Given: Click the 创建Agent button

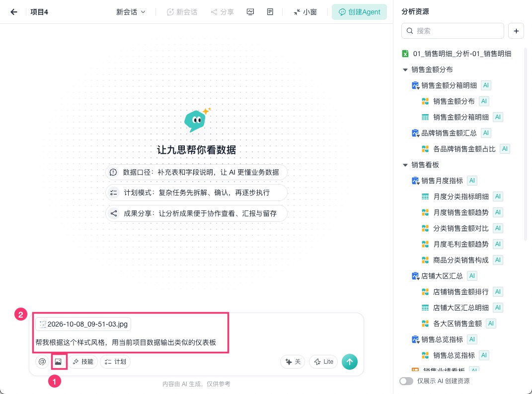Looking at the screenshot, I should click(x=359, y=12).
